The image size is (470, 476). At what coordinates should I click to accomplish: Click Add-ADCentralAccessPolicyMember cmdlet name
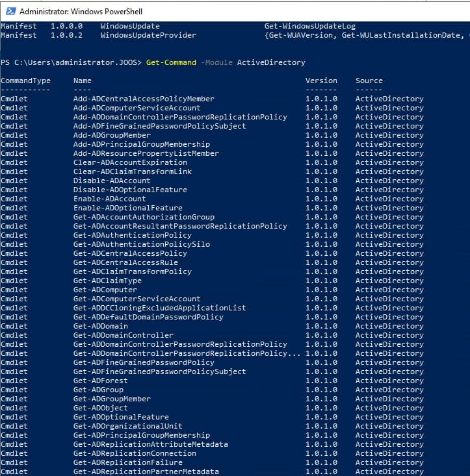(x=144, y=99)
